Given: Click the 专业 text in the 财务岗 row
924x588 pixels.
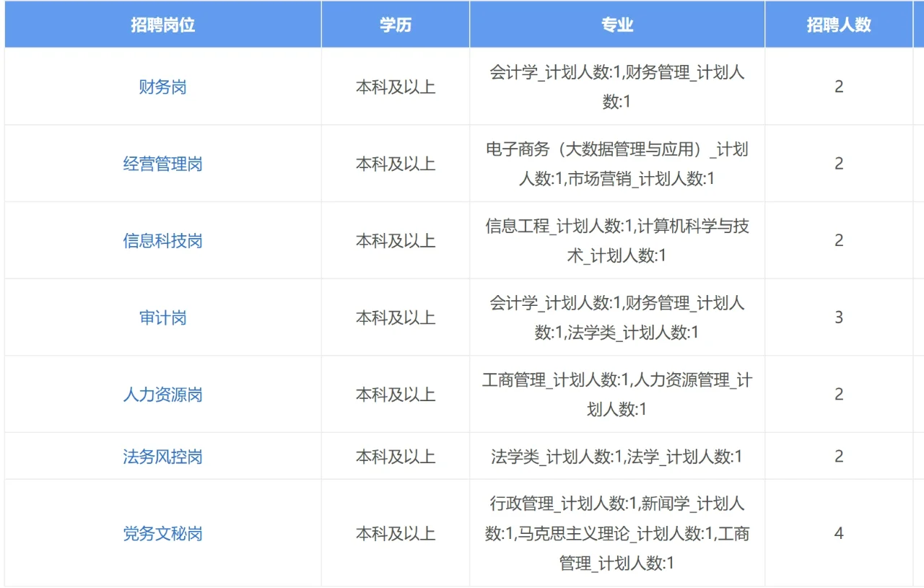Looking at the screenshot, I should pos(617,87).
